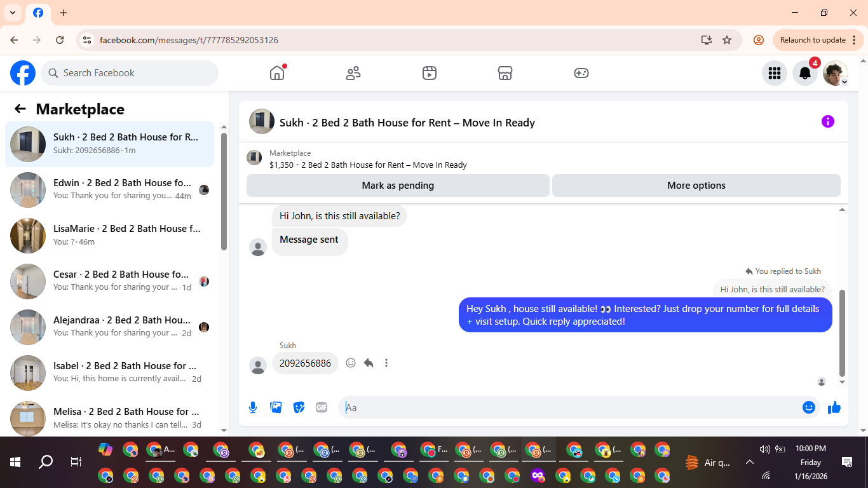Open Isabel conversation in the list

[110, 373]
